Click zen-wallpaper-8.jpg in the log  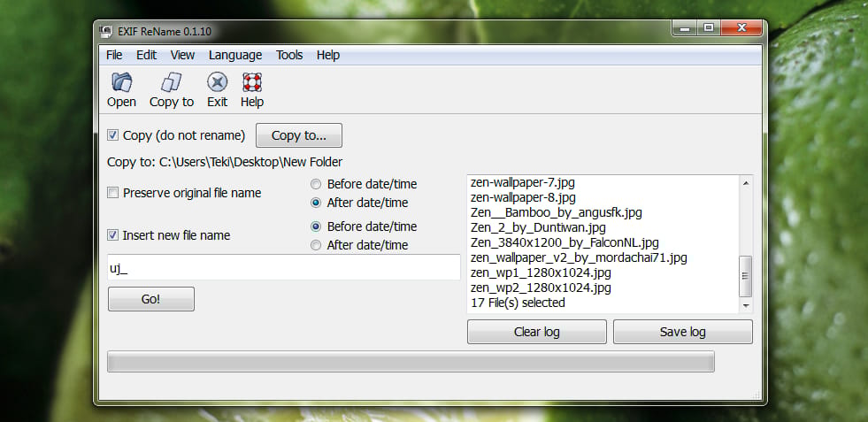523,197
